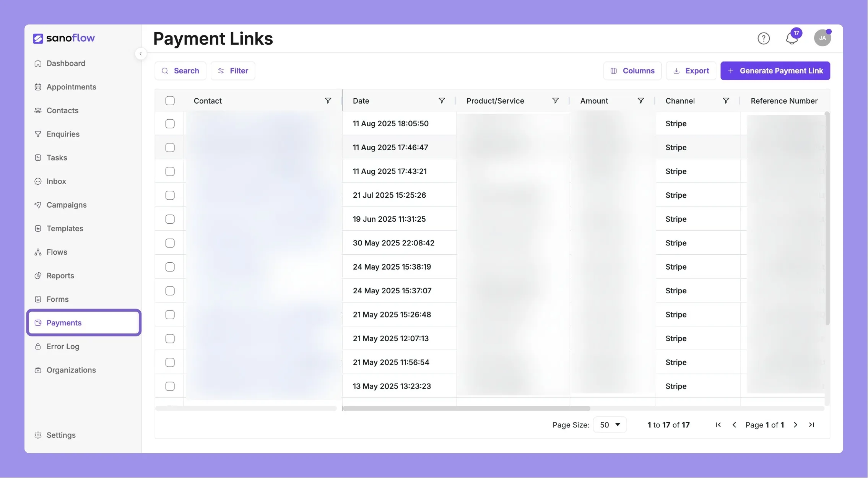Collapse the sidebar with the chevron button

tap(141, 54)
